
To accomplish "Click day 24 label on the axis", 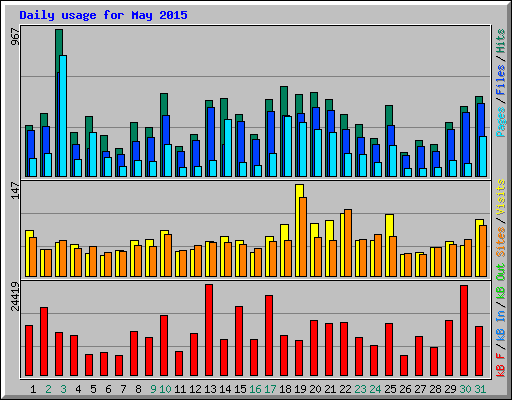I will click(375, 389).
